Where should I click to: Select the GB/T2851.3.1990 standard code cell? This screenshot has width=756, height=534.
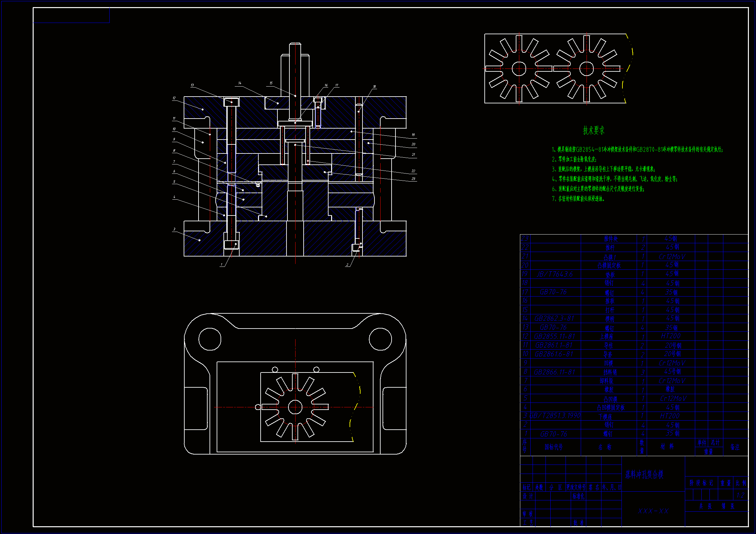pos(555,416)
